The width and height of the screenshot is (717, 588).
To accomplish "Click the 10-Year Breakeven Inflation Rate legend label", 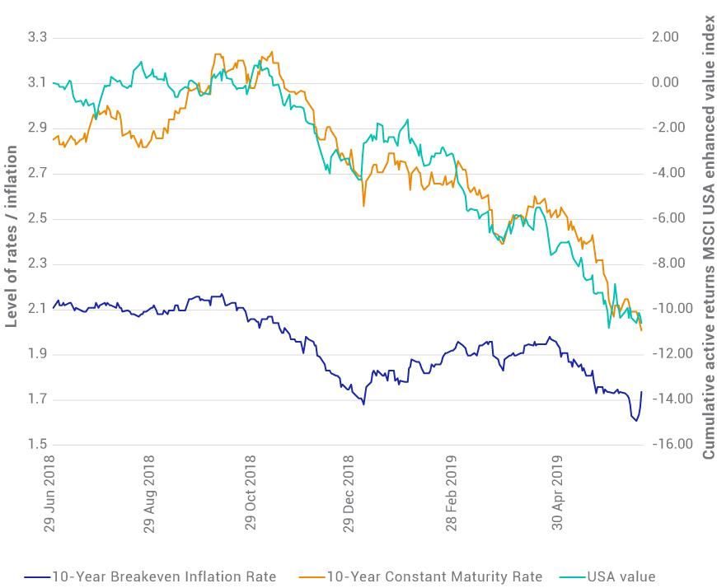I will pos(164,576).
